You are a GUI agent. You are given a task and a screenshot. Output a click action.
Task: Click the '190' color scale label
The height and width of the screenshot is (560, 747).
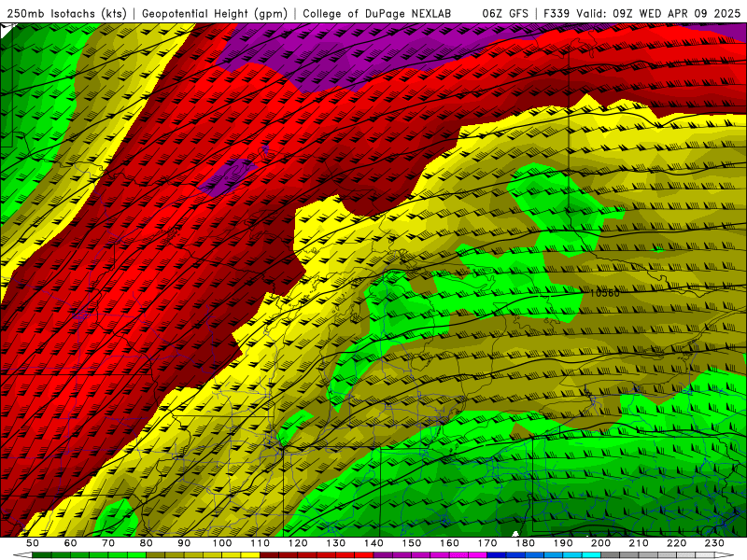coord(563,543)
